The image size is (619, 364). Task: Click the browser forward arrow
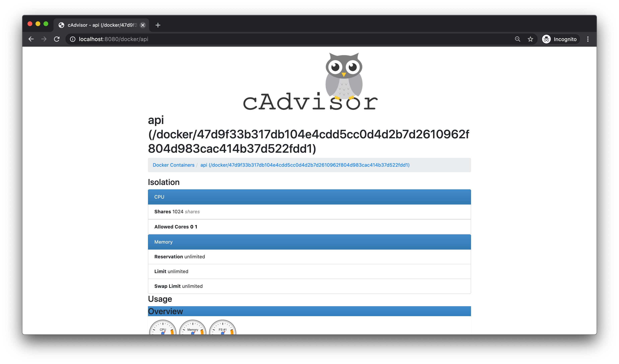44,39
